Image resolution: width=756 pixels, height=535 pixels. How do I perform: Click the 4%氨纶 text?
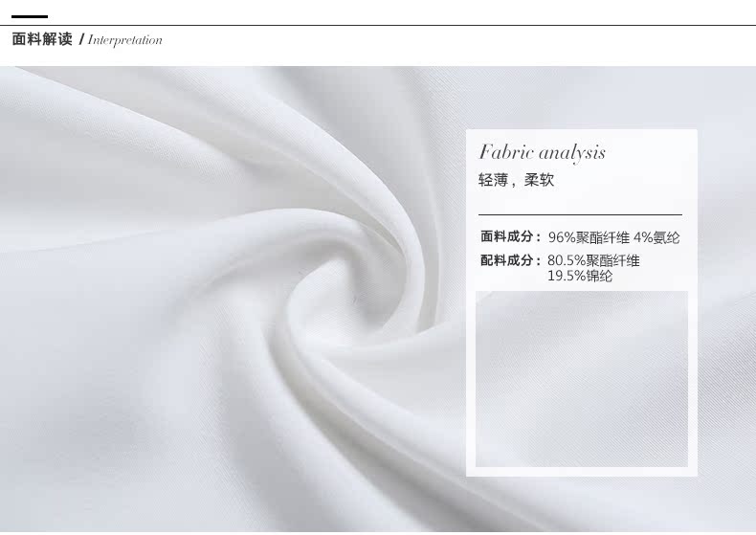656,237
